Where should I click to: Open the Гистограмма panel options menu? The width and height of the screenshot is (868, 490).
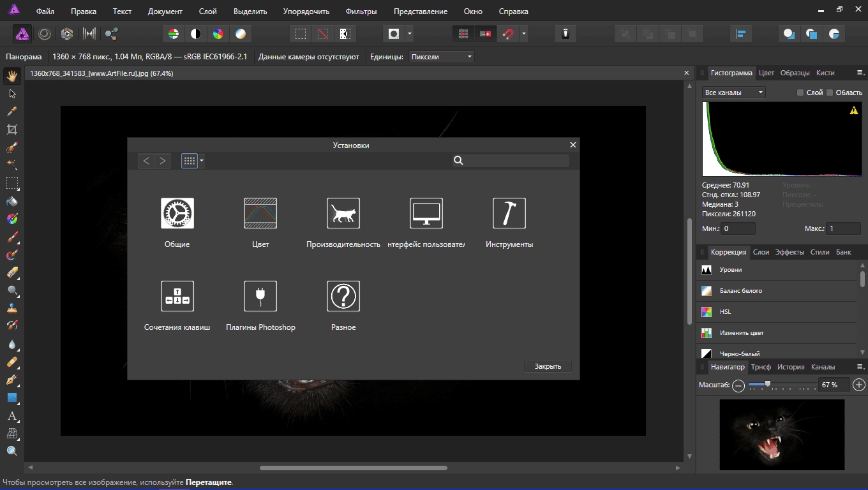pyautogui.click(x=860, y=73)
